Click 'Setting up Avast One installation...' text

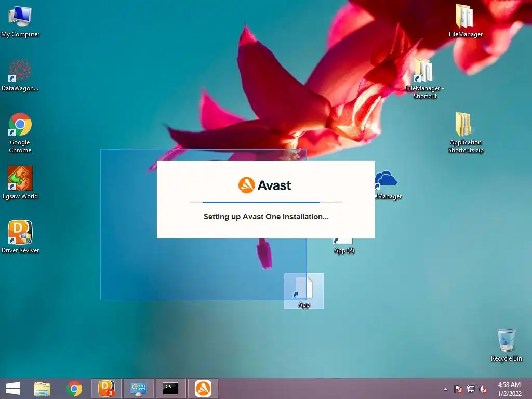pyautogui.click(x=266, y=217)
